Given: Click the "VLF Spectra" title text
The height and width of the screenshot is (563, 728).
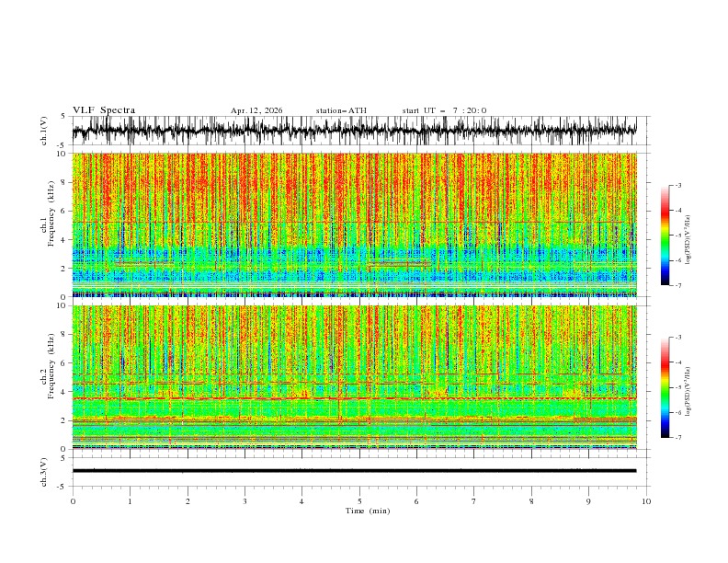Looking at the screenshot, I should [104, 110].
